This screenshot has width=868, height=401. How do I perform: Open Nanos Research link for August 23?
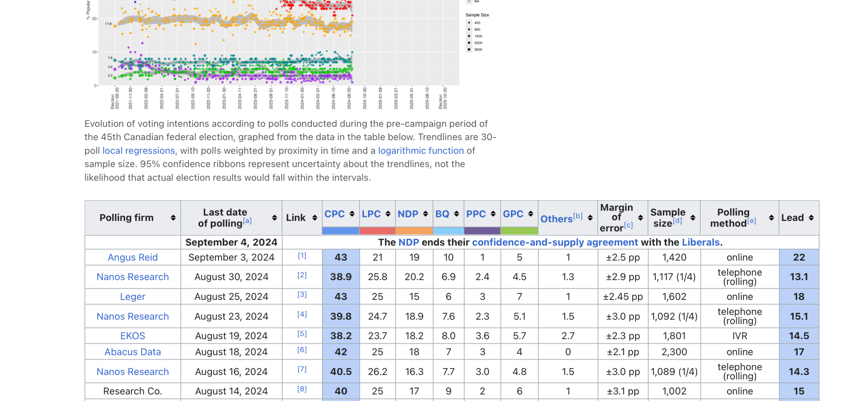[133, 316]
